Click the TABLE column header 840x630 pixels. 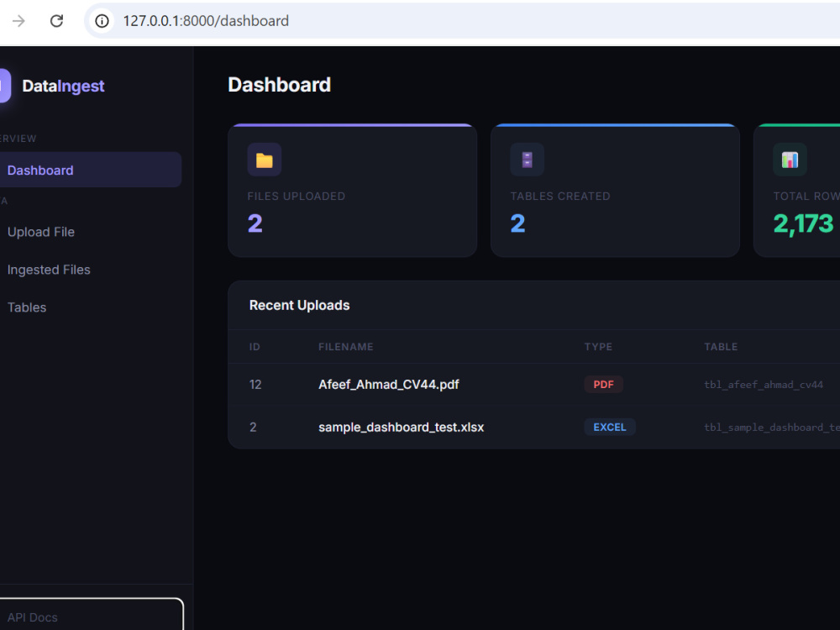(721, 347)
